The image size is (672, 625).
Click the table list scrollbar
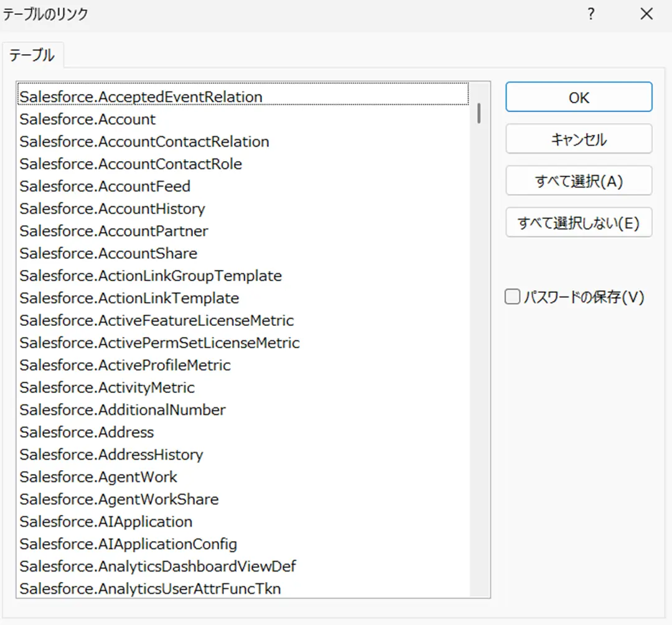click(x=479, y=112)
